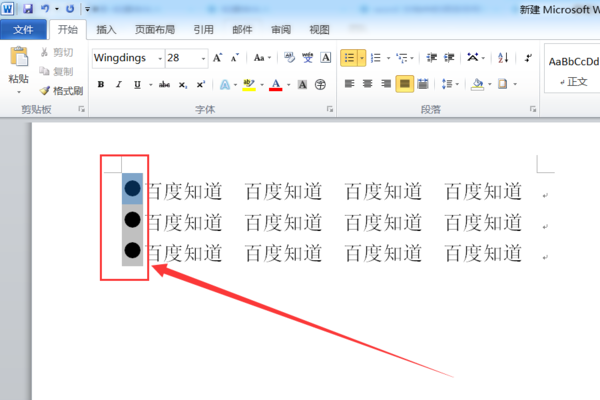Viewport: 600px width, 400px height.
Task: Switch to the 审阅 (Review) tab
Action: pyautogui.click(x=281, y=30)
